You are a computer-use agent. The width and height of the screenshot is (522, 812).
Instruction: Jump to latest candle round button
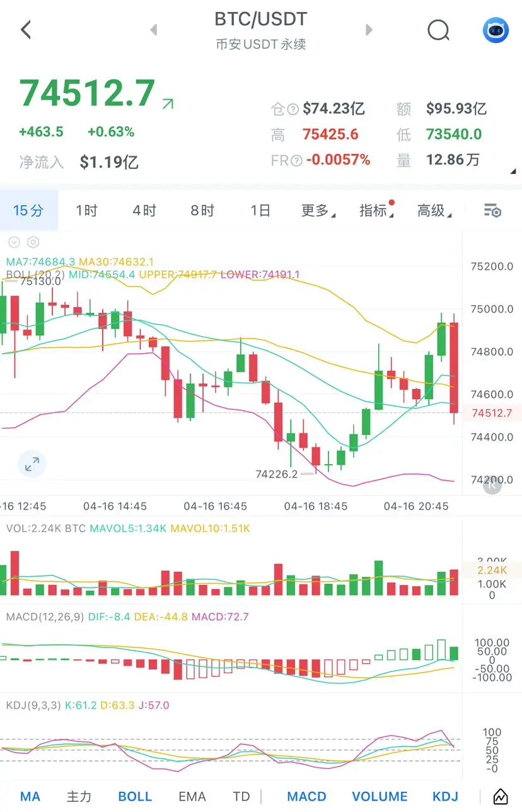point(492,485)
